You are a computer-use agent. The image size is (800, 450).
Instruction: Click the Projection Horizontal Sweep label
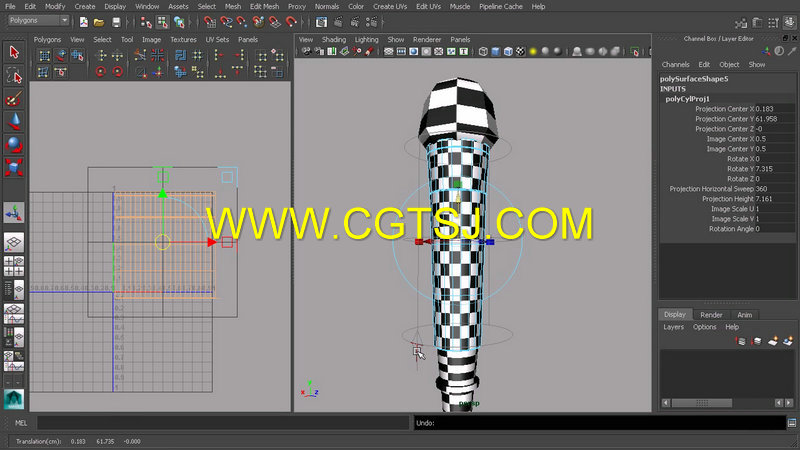point(711,189)
